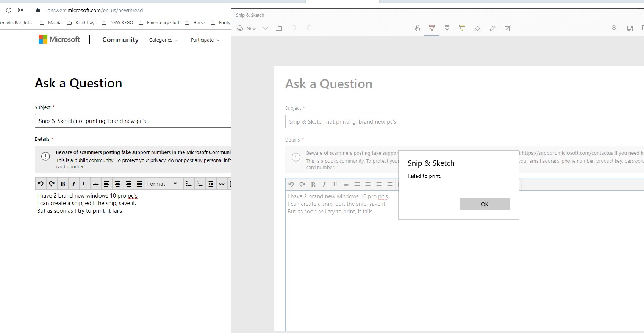Image resolution: width=644 pixels, height=333 pixels.
Task: Click the Community link in header
Action: tap(120, 40)
